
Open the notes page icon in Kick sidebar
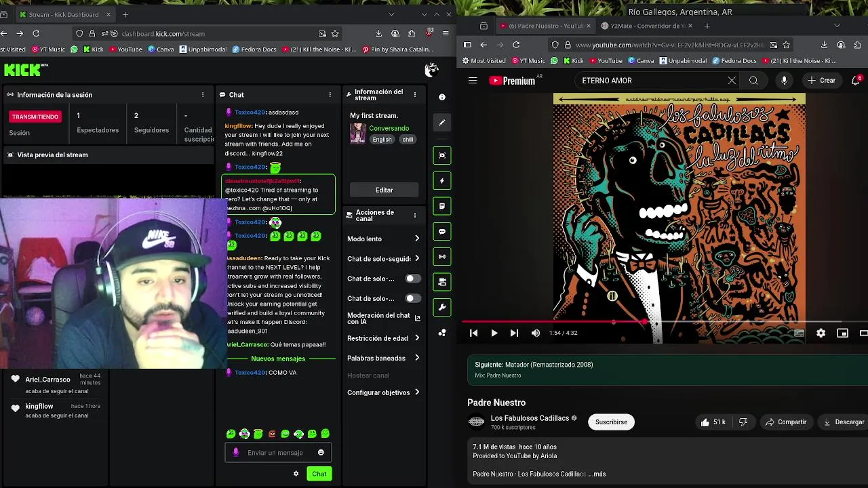442,206
